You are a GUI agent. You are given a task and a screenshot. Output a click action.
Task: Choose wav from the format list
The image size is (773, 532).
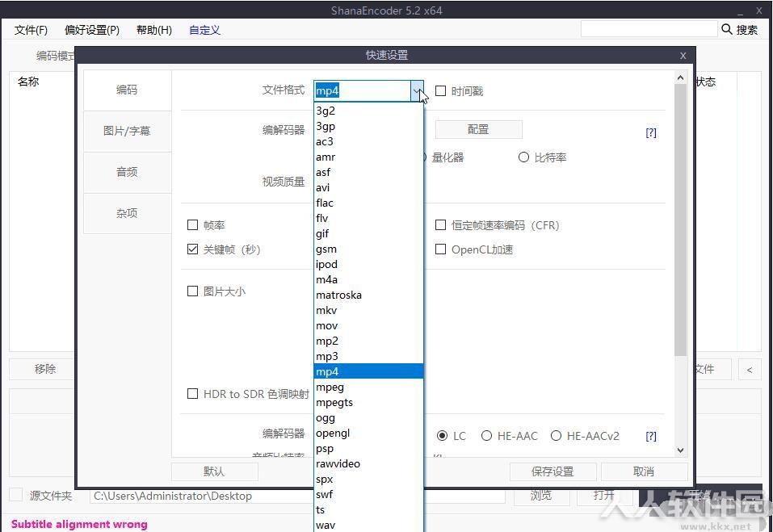point(369,525)
